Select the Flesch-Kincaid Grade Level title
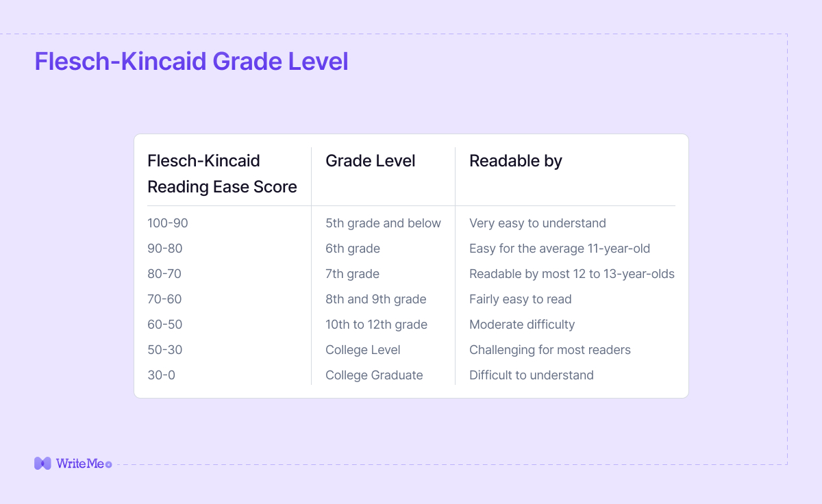This screenshot has width=822, height=504. (x=192, y=61)
